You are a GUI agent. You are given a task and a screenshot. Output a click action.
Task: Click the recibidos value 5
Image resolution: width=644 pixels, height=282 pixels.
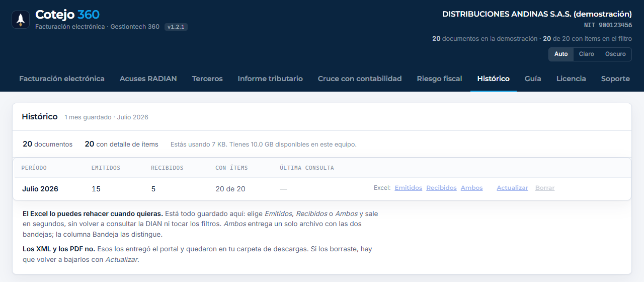click(153, 189)
